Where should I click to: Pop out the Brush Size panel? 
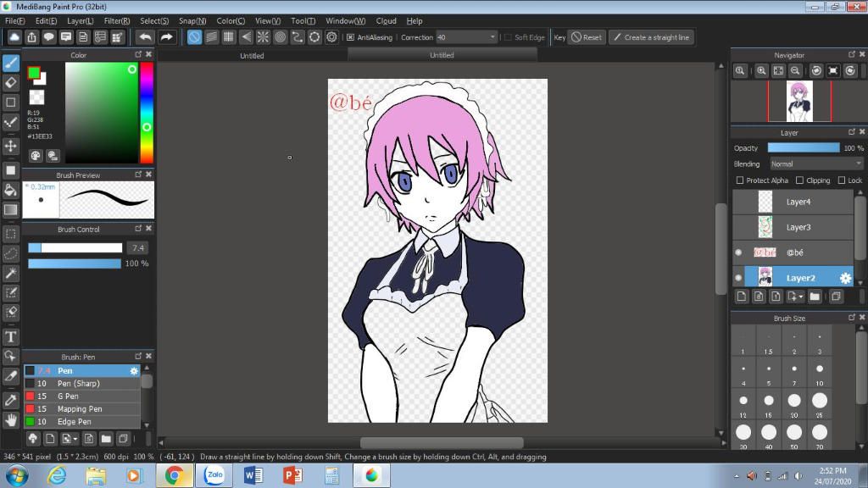tap(852, 317)
